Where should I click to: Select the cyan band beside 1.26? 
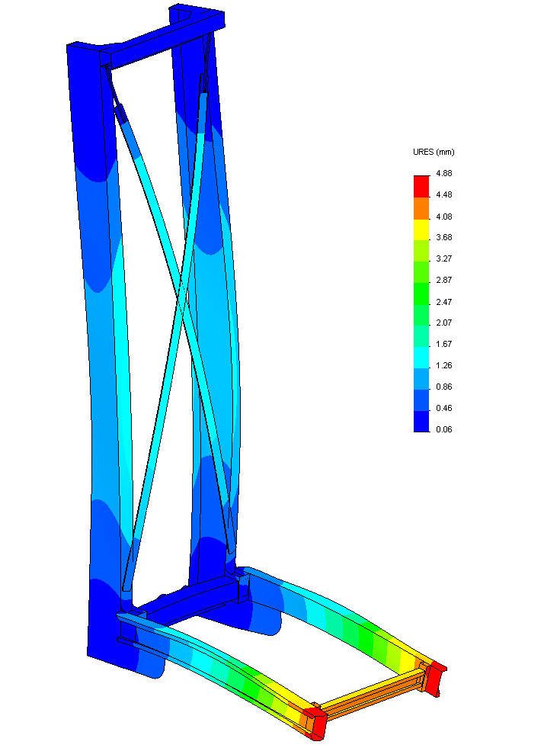click(x=421, y=358)
